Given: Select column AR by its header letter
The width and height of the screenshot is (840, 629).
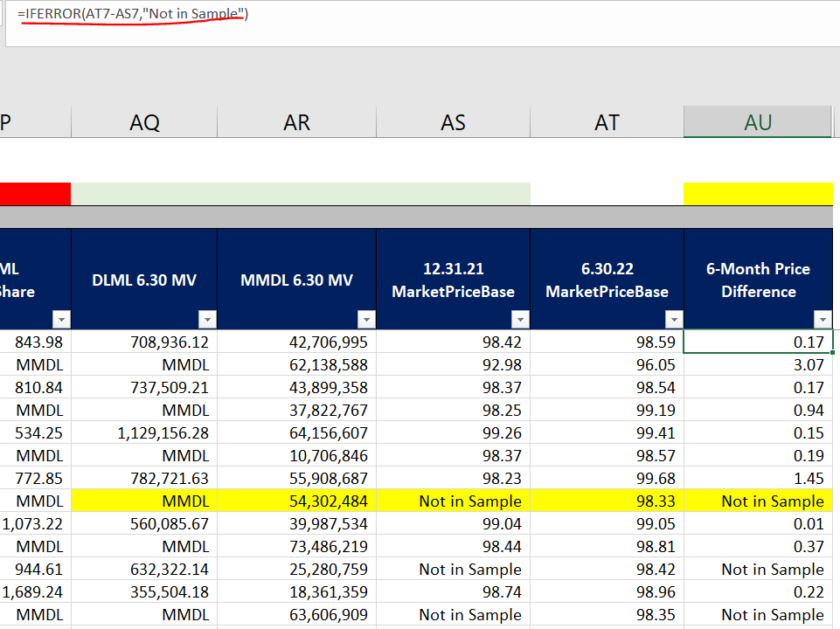Looking at the screenshot, I should pos(296,122).
